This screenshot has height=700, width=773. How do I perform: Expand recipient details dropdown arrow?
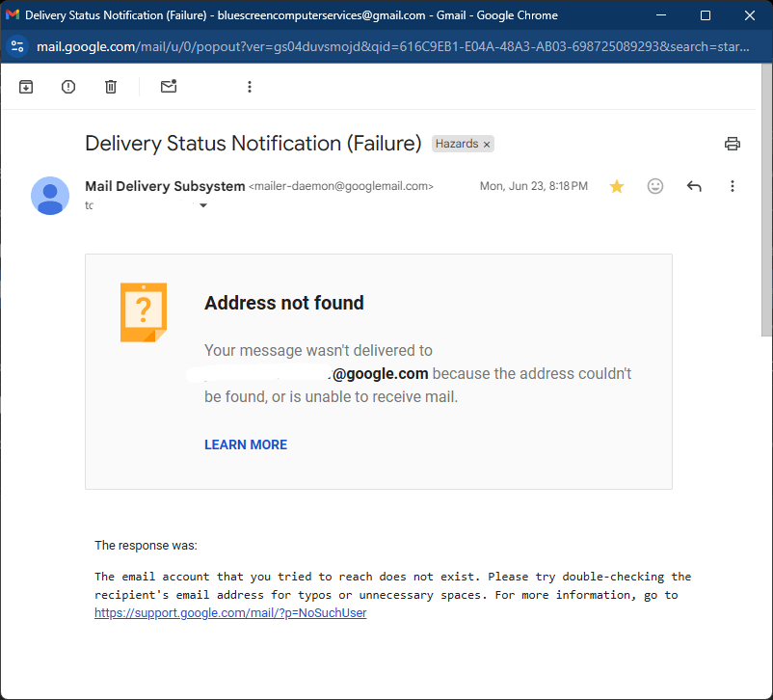coord(202,205)
